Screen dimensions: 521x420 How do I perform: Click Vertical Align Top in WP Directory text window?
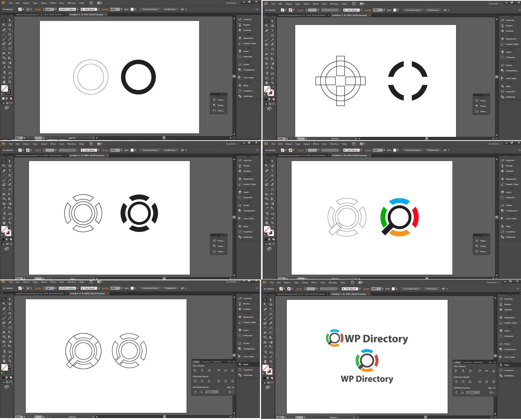(x=479, y=371)
